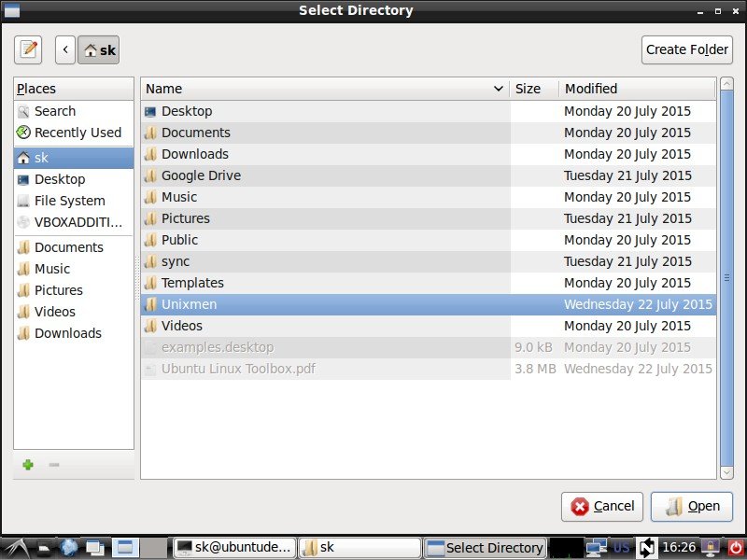The width and height of the screenshot is (747, 560).
Task: Click the red power logout icon
Action: point(735,548)
